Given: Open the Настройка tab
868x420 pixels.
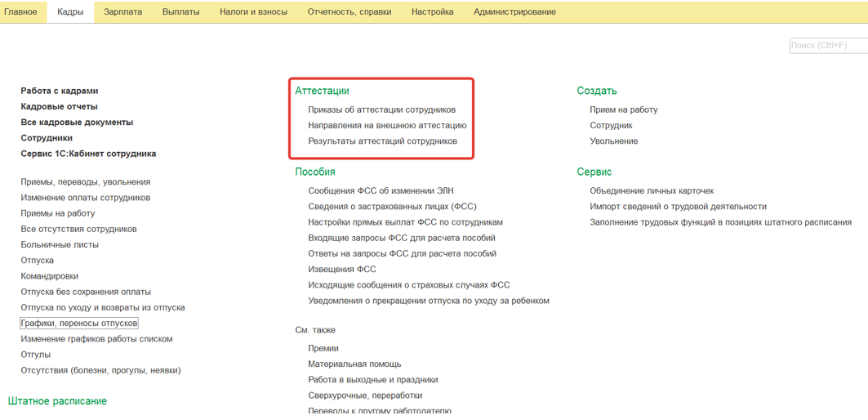Looking at the screenshot, I should click(x=432, y=12).
